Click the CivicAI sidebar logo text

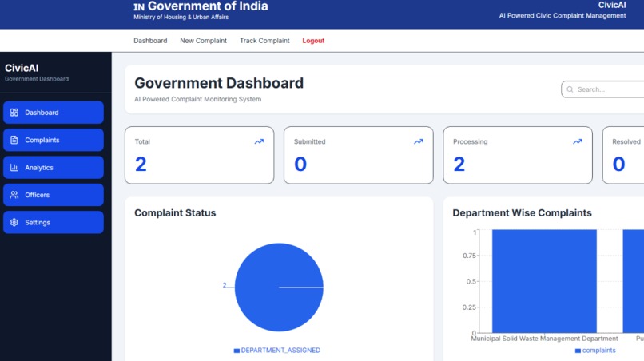pos(22,68)
